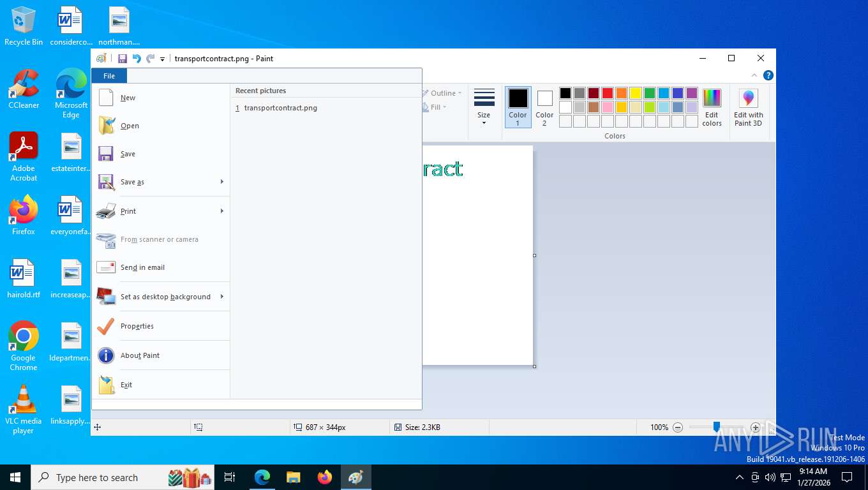868x490 pixels.
Task: Click the taskbar search box
Action: [x=121, y=477]
